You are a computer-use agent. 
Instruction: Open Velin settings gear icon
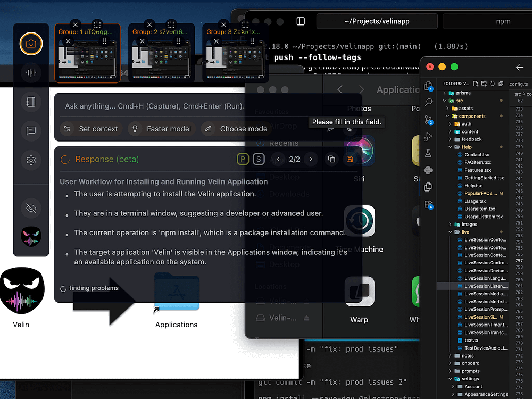31,160
